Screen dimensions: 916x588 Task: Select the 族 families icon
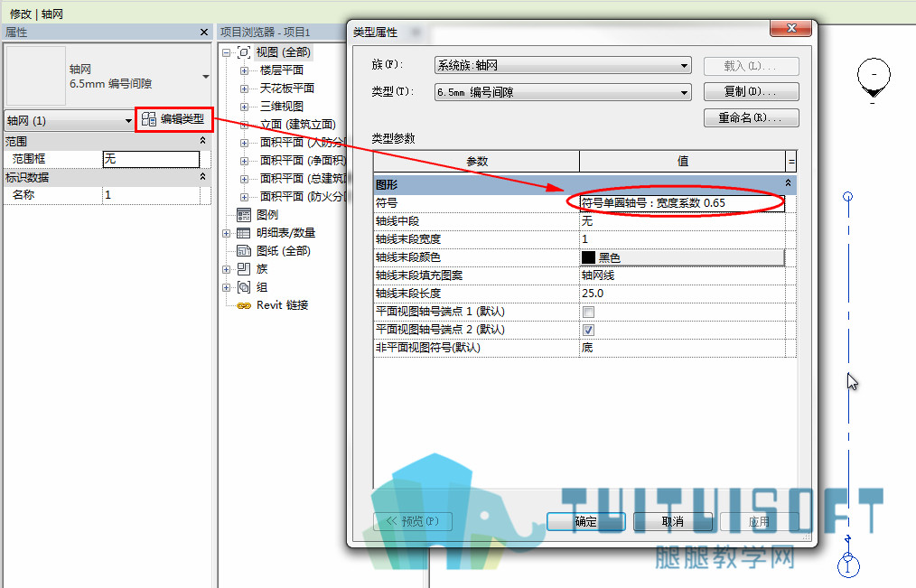pyautogui.click(x=244, y=269)
